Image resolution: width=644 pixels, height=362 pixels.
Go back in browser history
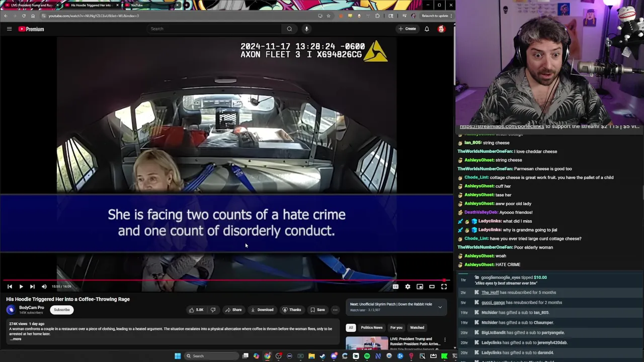6,16
